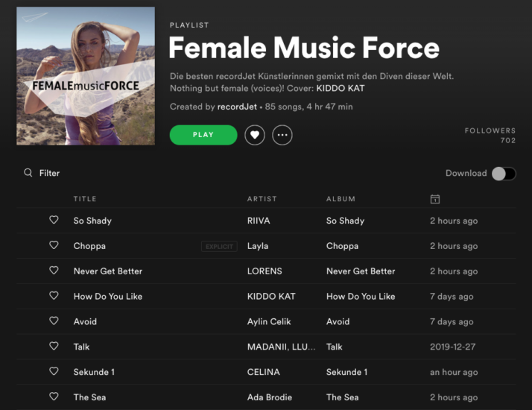The height and width of the screenshot is (410, 532).
Task: Open artist LORENS
Action: point(265,271)
